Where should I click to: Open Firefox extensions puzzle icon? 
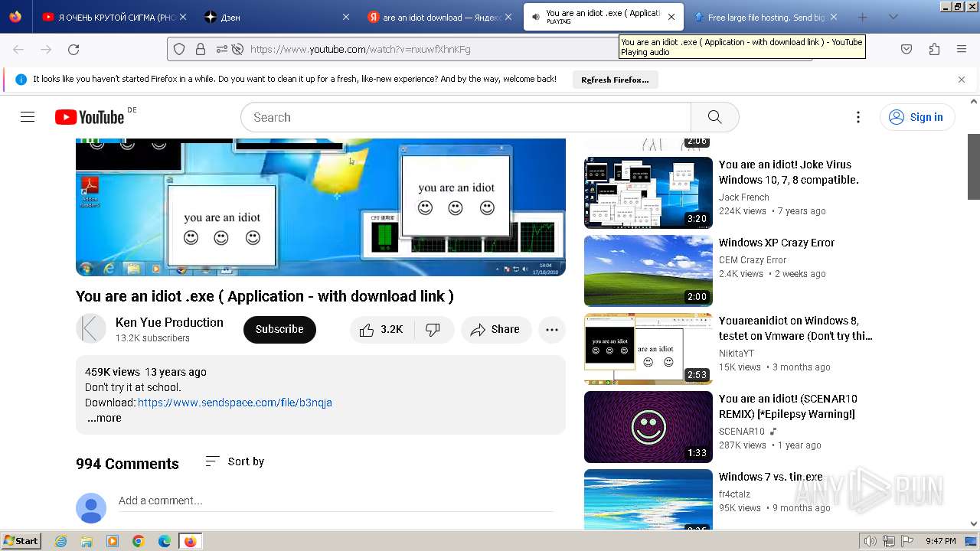[934, 49]
